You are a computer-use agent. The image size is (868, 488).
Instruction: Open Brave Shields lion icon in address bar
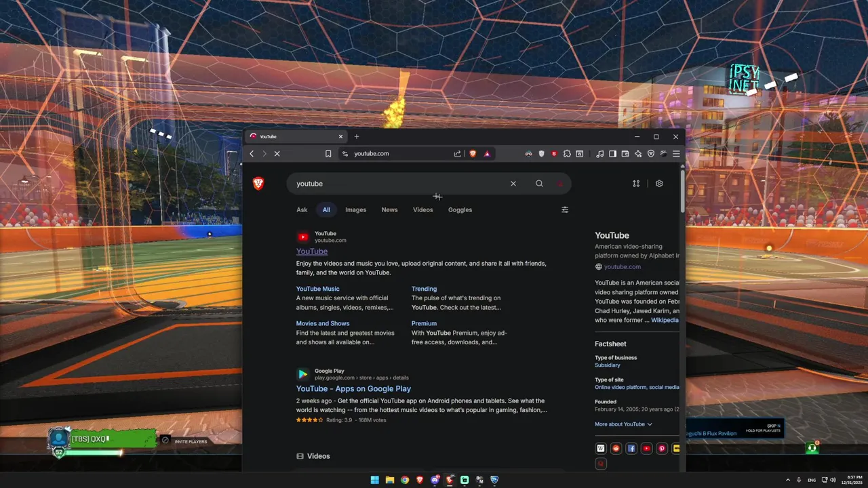point(473,154)
